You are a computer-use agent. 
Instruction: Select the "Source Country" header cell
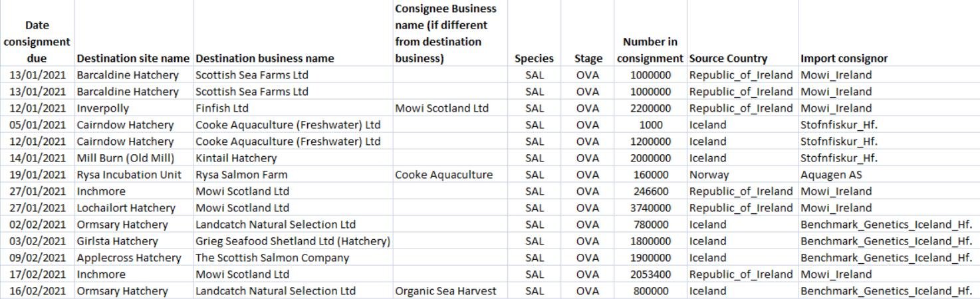tap(728, 58)
